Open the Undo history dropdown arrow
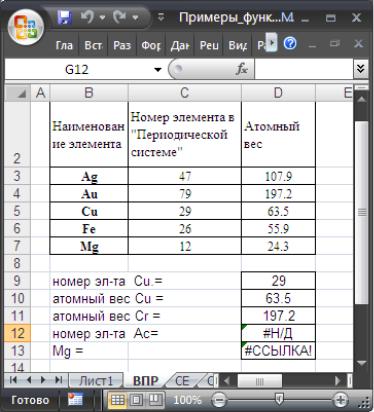This screenshot has width=374, height=412. 103,17
